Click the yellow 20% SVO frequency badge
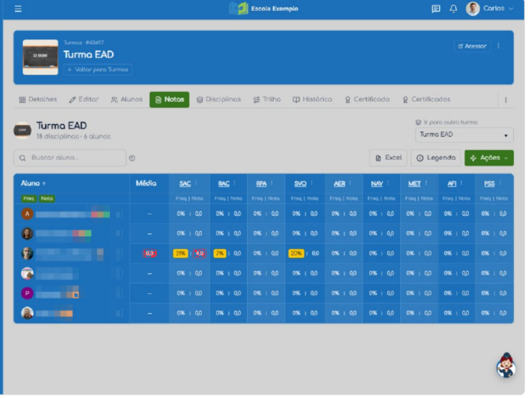The height and width of the screenshot is (398, 532). click(296, 254)
